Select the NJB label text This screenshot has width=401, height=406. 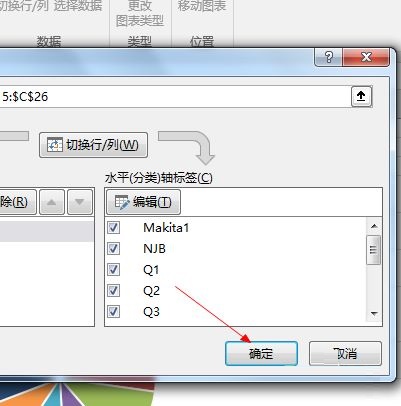tap(154, 249)
